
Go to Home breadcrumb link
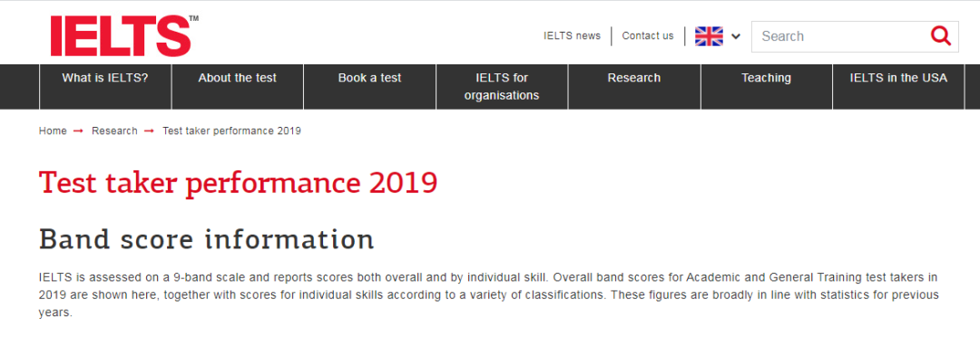click(53, 131)
